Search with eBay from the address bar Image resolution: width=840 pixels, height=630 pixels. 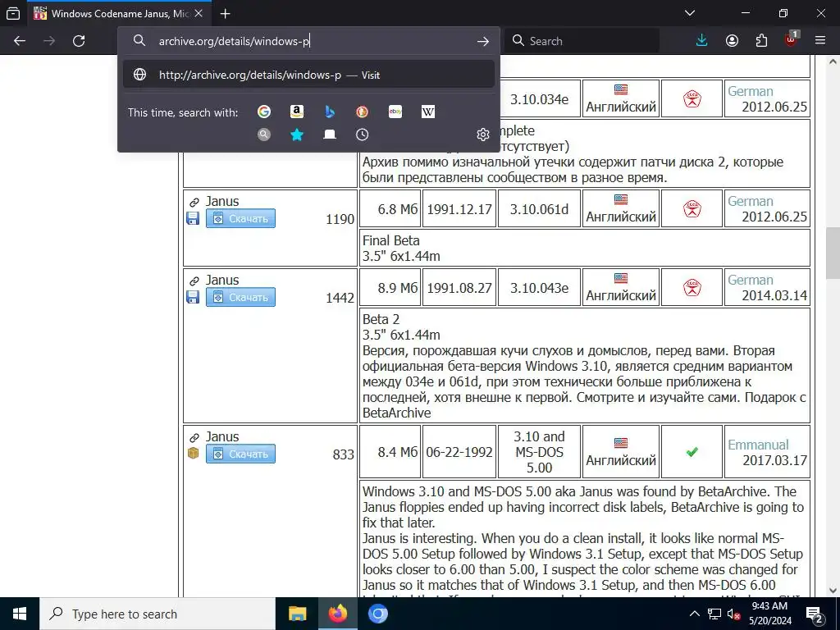coord(395,112)
